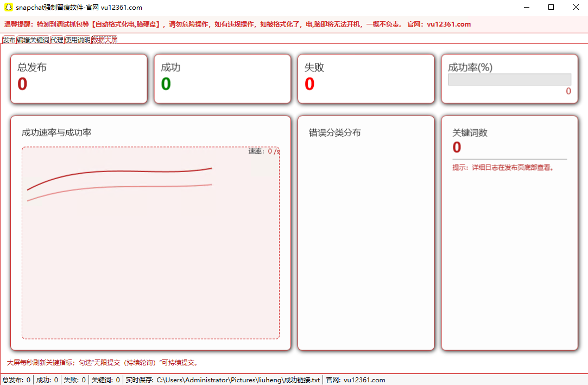Click the 成功速率与成功率 chart area
The width and height of the screenshot is (588, 385).
pyautogui.click(x=150, y=261)
